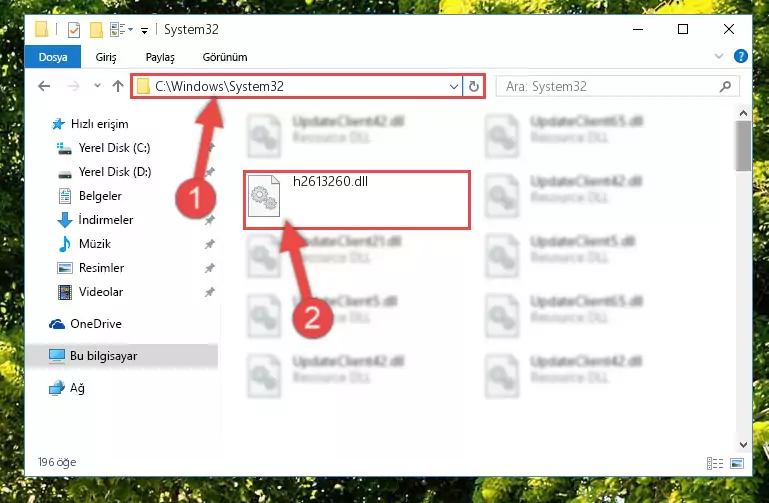Viewport: 769px width, 503px height.
Task: Click the pin icon next to Müzik
Action: (x=209, y=244)
